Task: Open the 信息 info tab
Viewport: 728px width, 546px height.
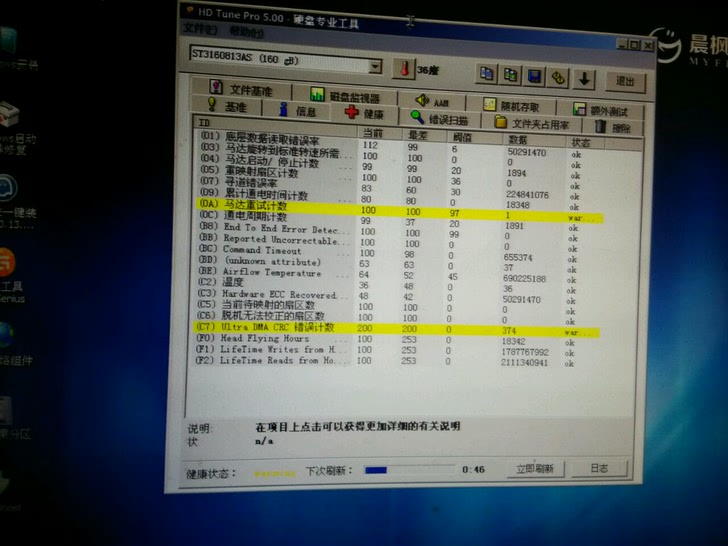Action: pyautogui.click(x=297, y=111)
